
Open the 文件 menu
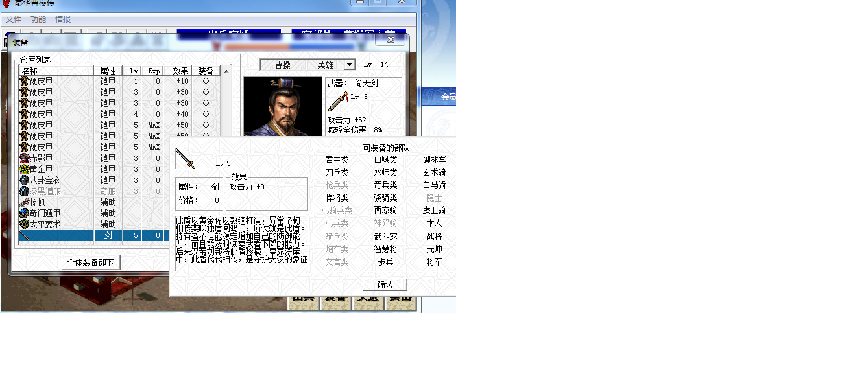coord(14,19)
